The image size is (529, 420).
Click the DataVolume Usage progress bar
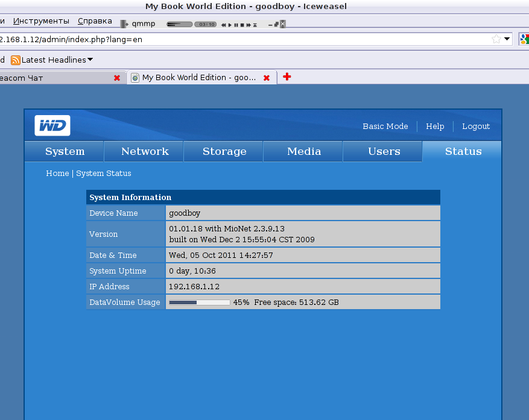[200, 302]
